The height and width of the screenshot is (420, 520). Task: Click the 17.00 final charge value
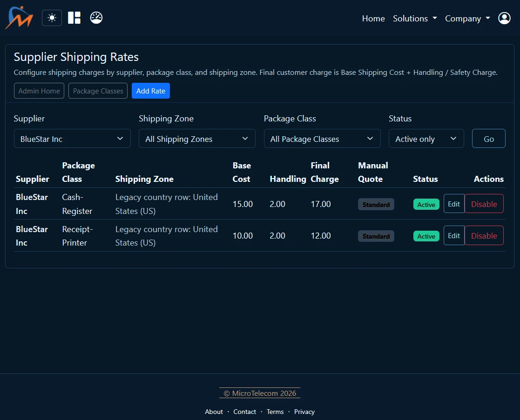click(321, 204)
